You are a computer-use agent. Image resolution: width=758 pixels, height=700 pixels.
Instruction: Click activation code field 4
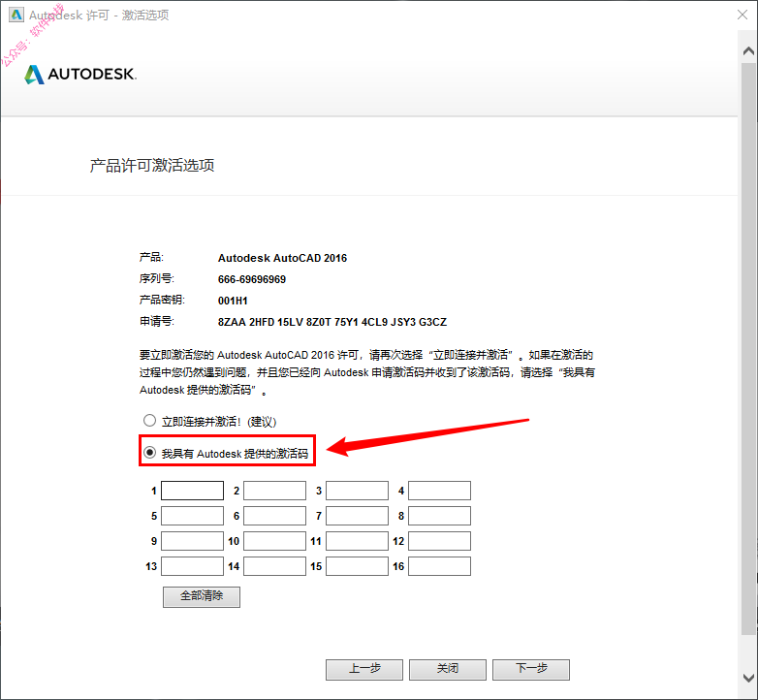pos(439,491)
